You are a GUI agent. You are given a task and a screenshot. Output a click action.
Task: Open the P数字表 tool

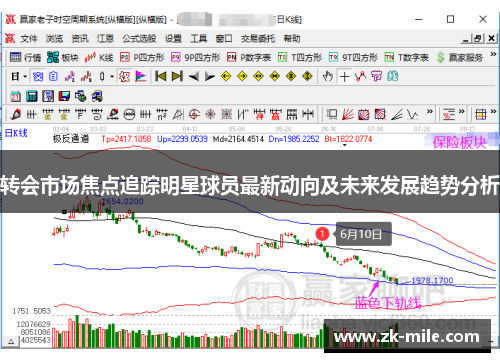(249, 58)
